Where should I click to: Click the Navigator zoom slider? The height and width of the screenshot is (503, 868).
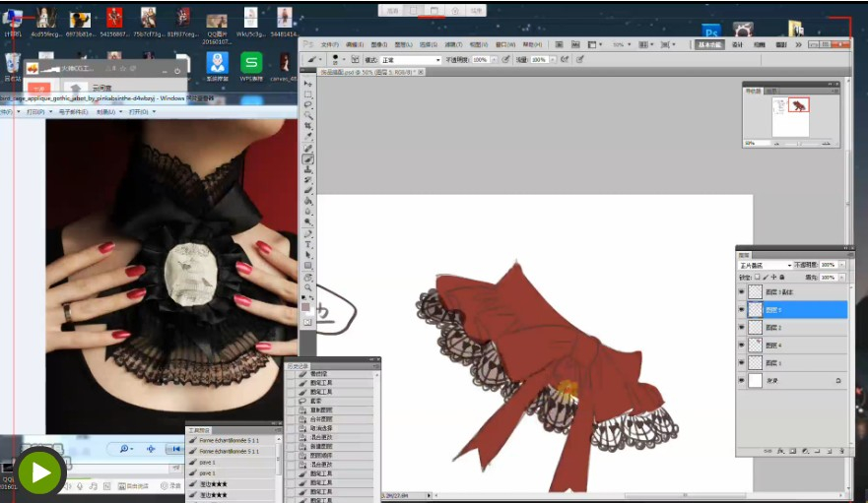pos(801,144)
